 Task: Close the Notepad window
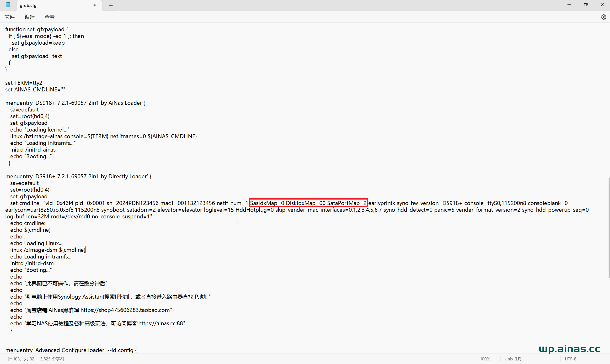602,5
